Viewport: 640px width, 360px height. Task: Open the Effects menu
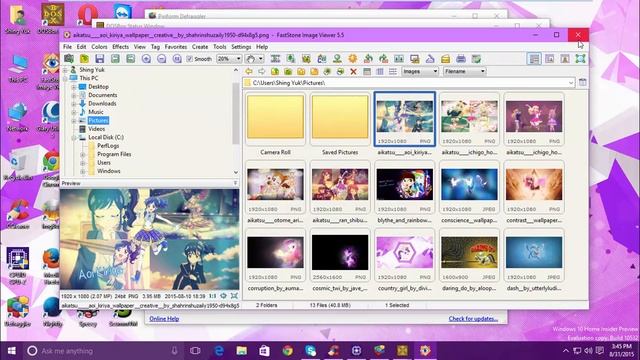tap(120, 47)
